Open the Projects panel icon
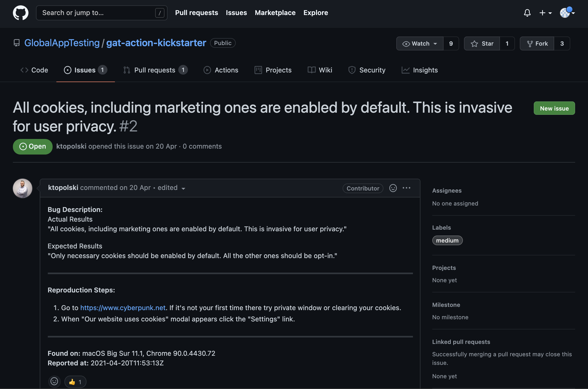 pos(258,70)
